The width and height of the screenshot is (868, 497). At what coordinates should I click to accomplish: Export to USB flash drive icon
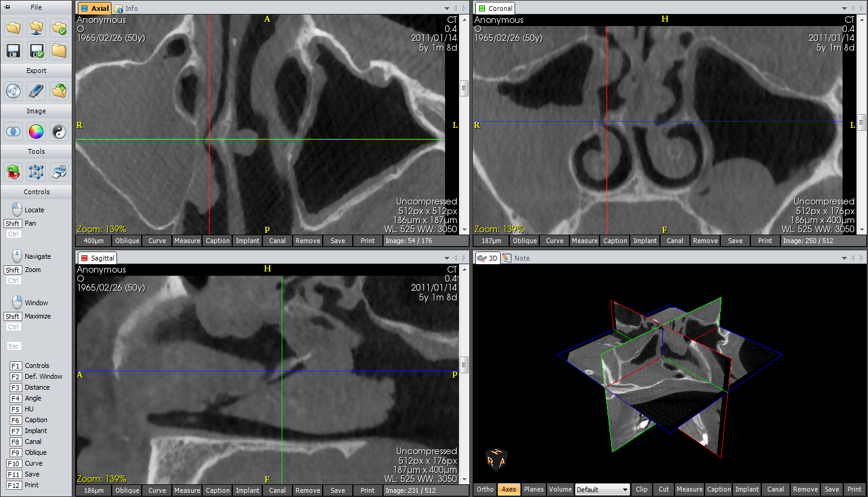click(x=36, y=91)
